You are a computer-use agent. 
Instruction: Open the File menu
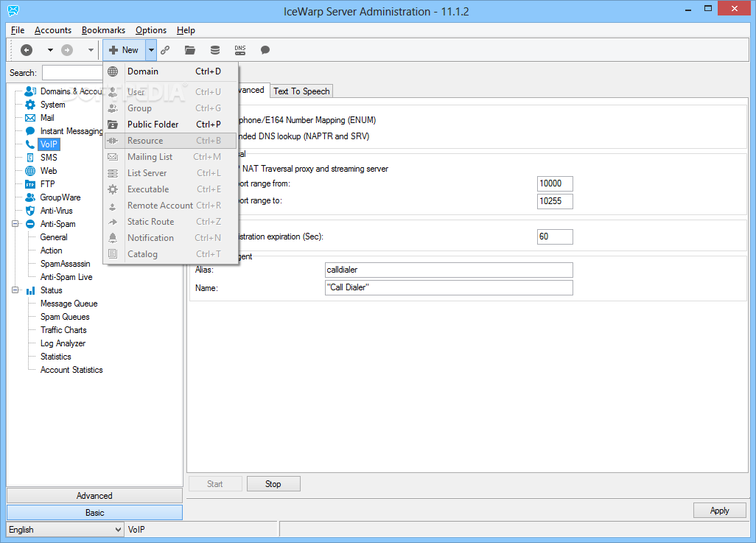(18, 30)
